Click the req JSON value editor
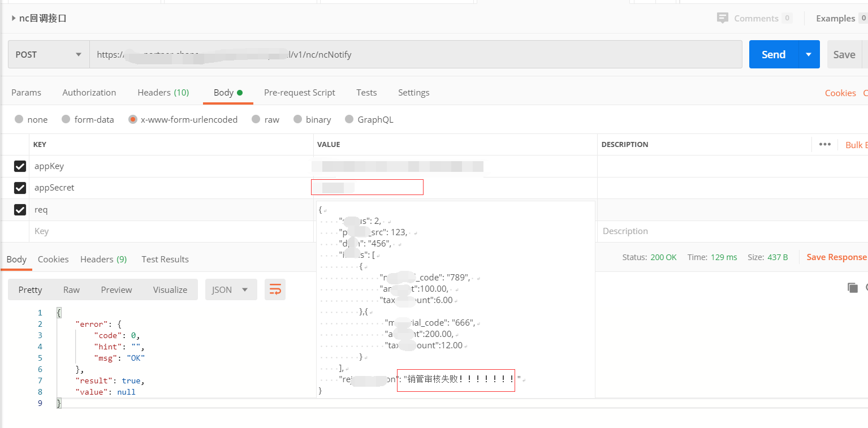The width and height of the screenshot is (868, 428). coord(456,299)
